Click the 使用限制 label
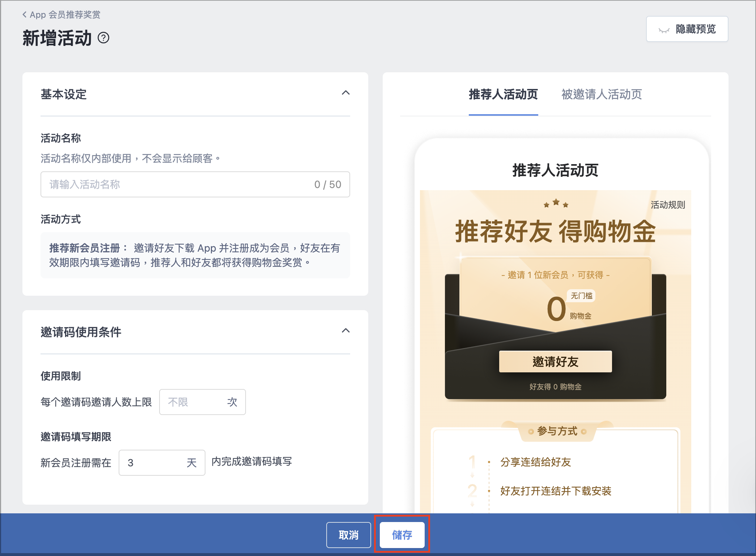Viewport: 756px width, 556px height. coord(60,376)
